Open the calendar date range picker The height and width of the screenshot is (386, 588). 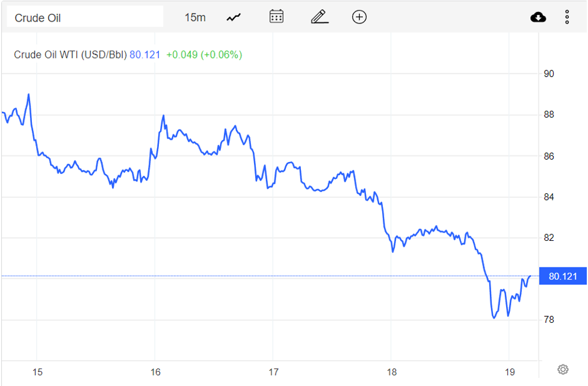[276, 17]
